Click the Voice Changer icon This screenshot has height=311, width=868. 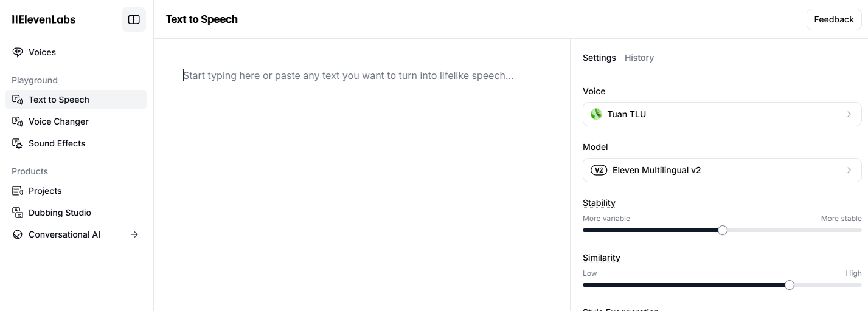pos(18,121)
